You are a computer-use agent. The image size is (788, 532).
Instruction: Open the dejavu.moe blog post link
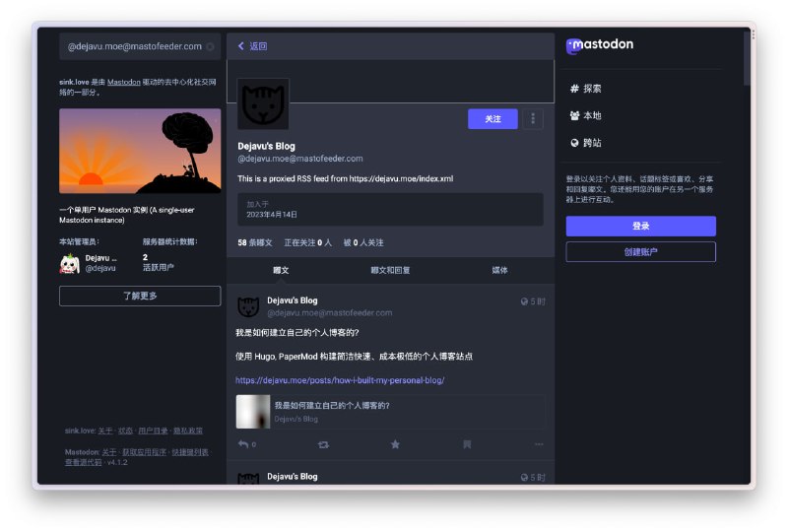tap(340, 380)
